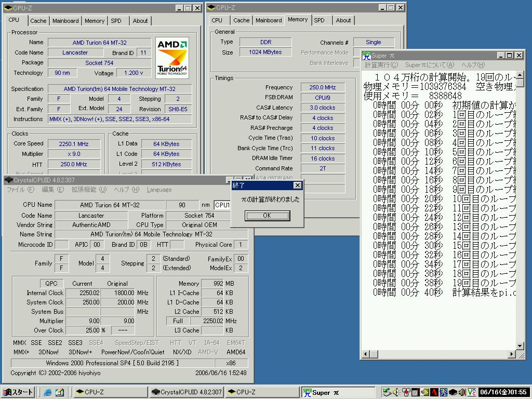Image resolution: width=532 pixels, height=399 pixels.
Task: Open the About tab in the CPU-Z Memory window
Action: [x=343, y=20]
